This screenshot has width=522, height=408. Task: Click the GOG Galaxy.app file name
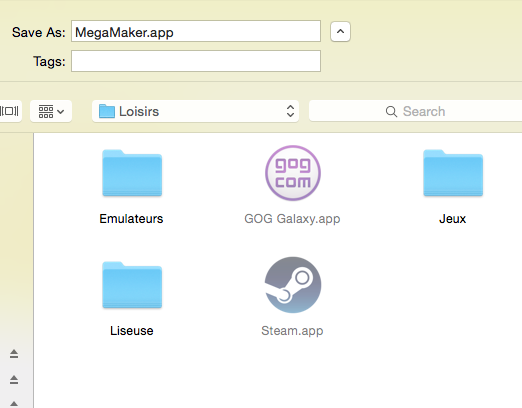point(292,219)
